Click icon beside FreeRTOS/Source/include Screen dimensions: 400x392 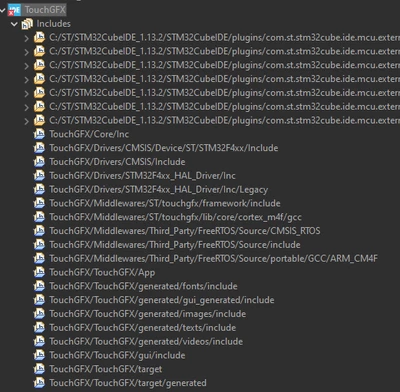(x=39, y=245)
